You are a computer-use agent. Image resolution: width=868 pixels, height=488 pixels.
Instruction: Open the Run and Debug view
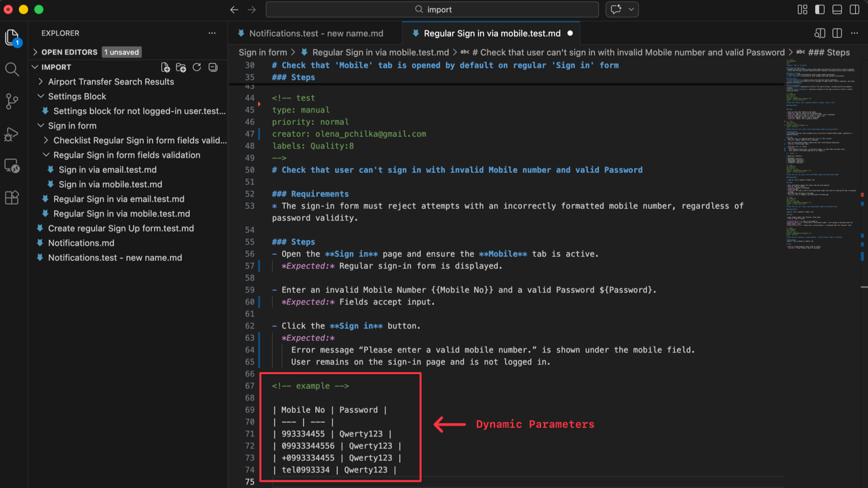11,134
